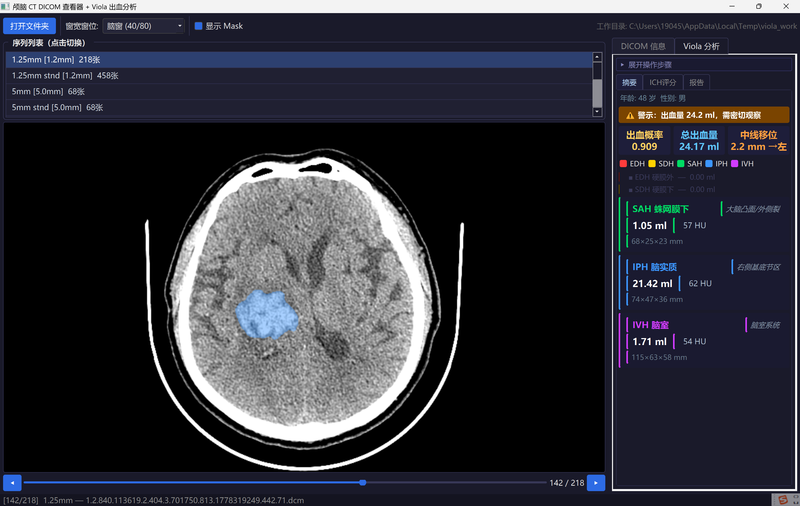Open the ICH评分 sub-tab
800x506 pixels.
662,82
